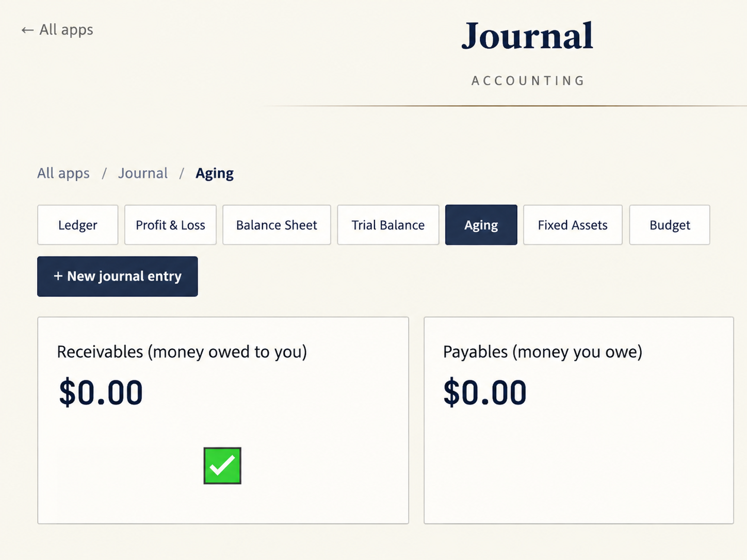
Task: Click the Payables card heading
Action: click(543, 352)
